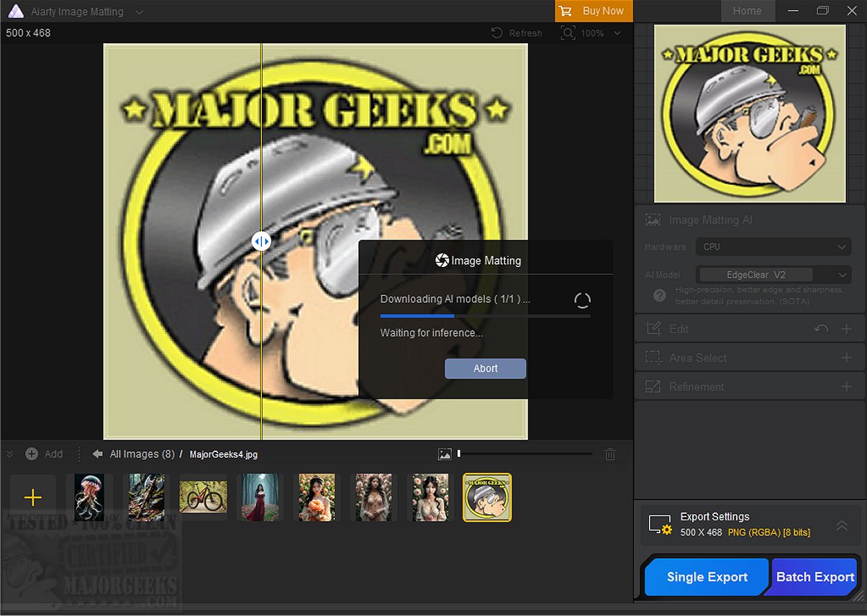The width and height of the screenshot is (867, 616).
Task: Click the download progress bar
Action: click(486, 316)
